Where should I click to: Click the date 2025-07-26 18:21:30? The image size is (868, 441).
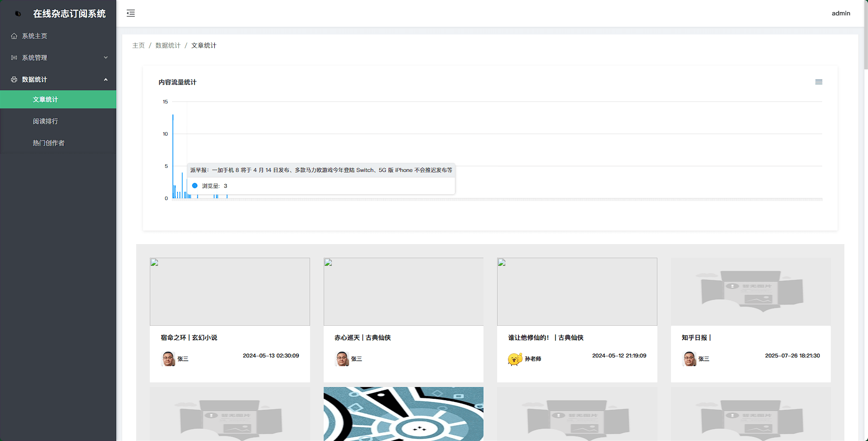[x=792, y=356]
